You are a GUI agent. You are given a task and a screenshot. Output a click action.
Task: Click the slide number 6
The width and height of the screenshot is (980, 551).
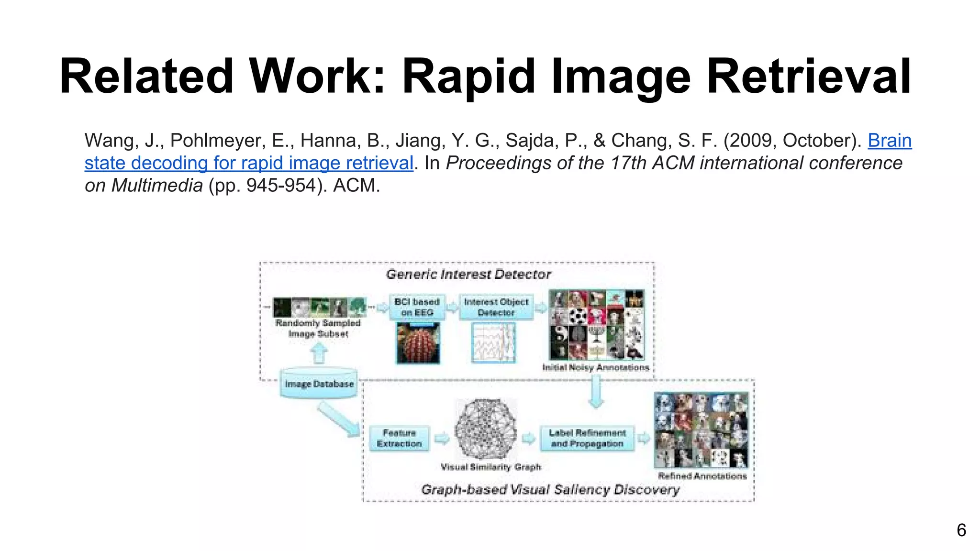point(961,530)
